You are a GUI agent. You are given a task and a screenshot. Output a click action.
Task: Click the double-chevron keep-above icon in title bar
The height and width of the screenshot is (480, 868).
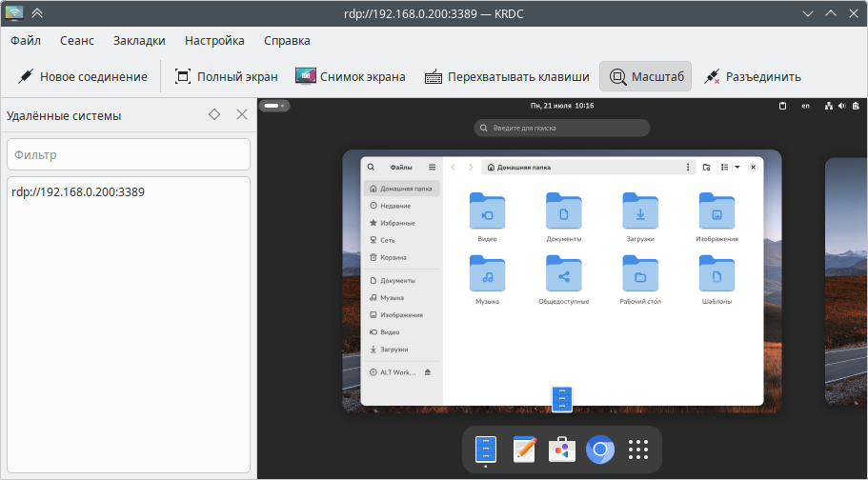(37, 13)
